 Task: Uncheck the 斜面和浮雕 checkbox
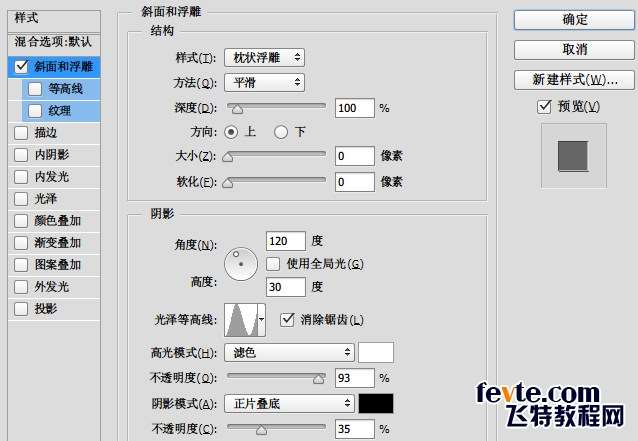pos(21,67)
